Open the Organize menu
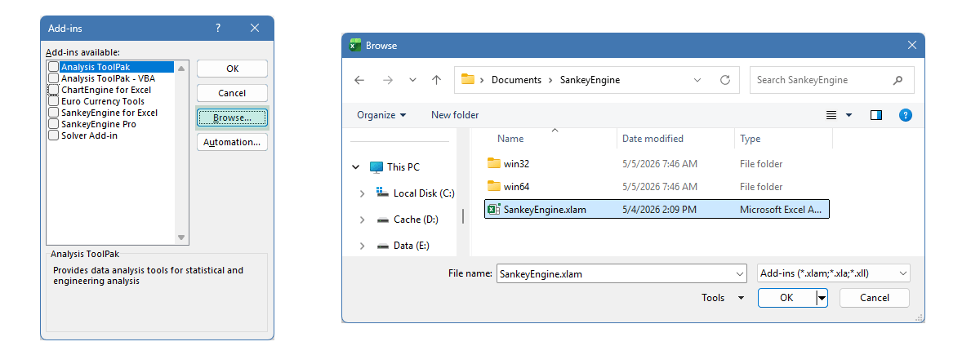Image resolution: width=980 pixels, height=355 pixels. point(381,115)
